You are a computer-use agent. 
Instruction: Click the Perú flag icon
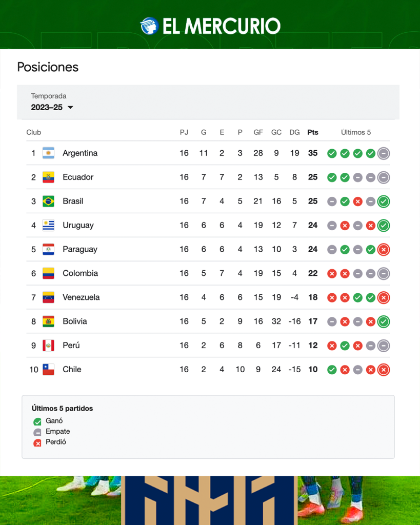click(x=49, y=345)
